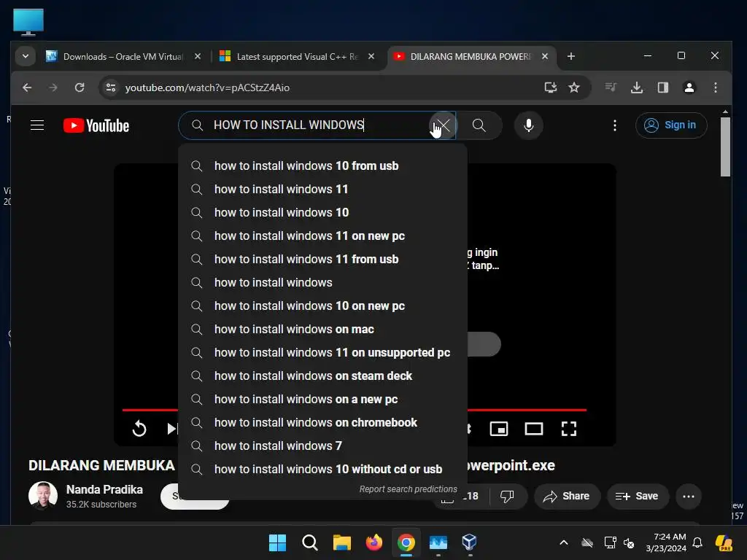Go forward in Chrome

click(x=53, y=87)
